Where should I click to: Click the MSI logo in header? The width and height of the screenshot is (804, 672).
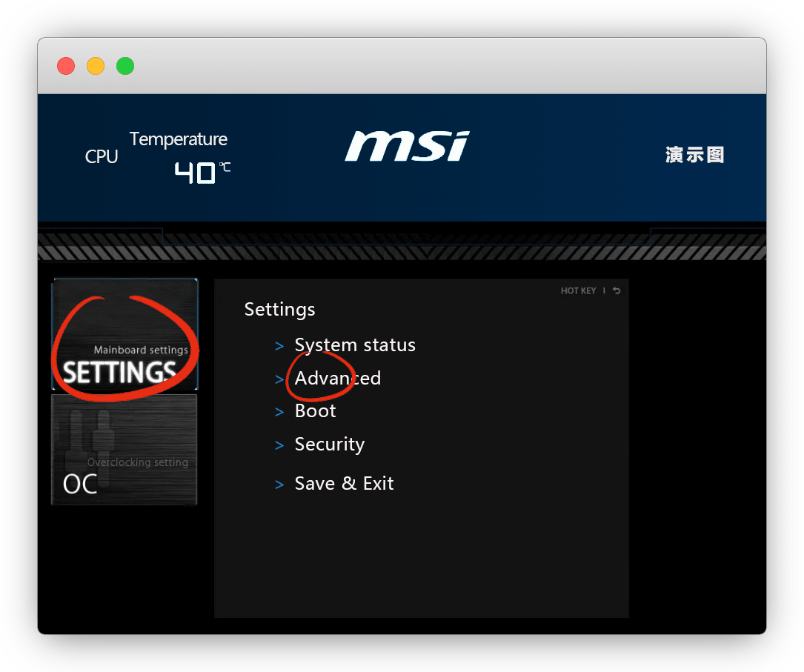(407, 147)
